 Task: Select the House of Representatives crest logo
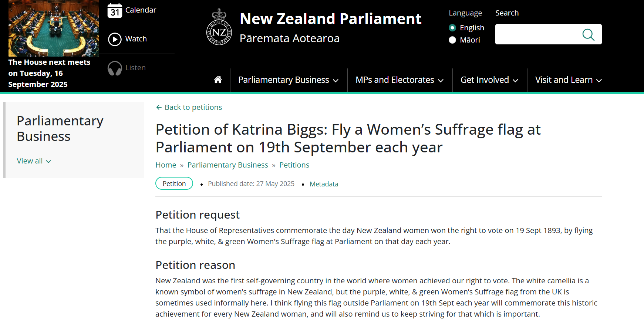click(219, 27)
